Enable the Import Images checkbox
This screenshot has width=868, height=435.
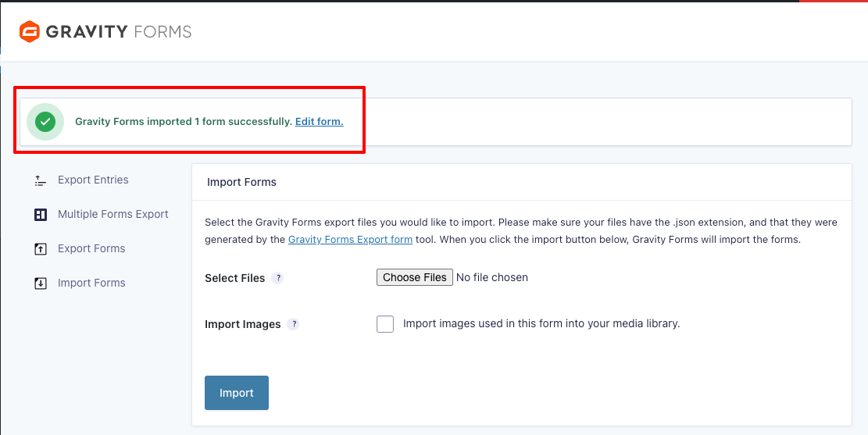pos(385,324)
